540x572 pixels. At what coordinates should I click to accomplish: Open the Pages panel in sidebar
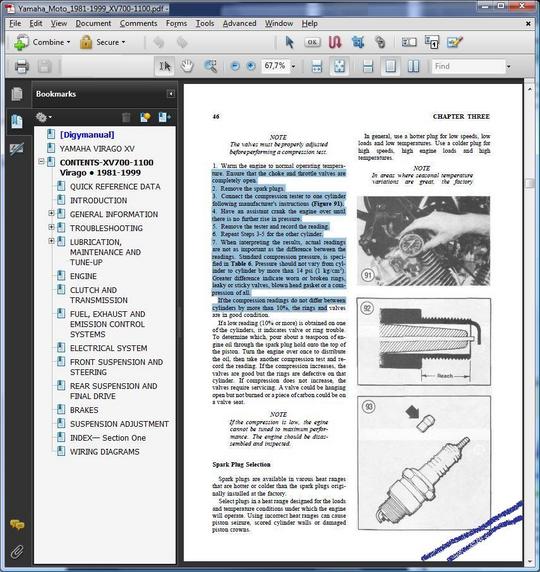click(17, 94)
